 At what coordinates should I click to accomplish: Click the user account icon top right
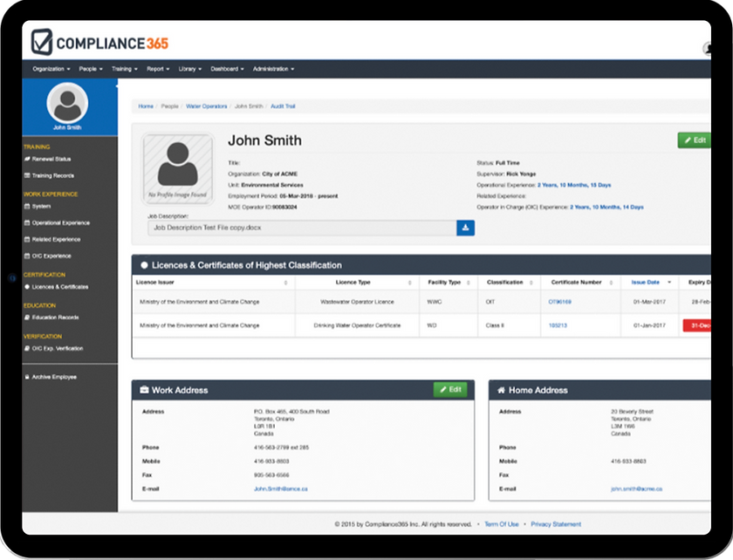click(x=707, y=48)
